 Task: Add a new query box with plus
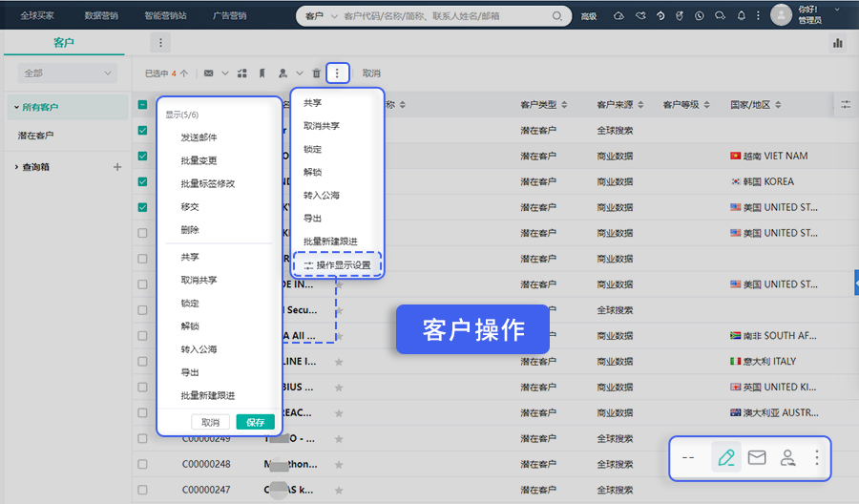point(117,167)
